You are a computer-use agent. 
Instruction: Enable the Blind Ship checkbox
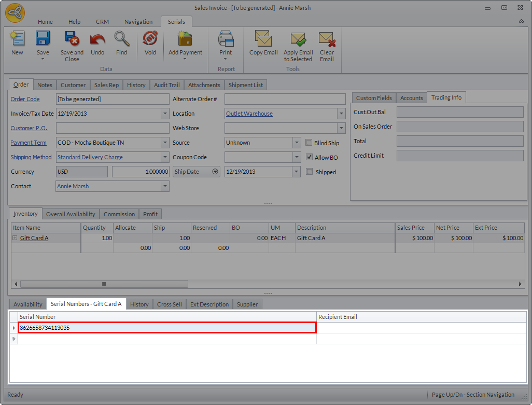click(310, 143)
